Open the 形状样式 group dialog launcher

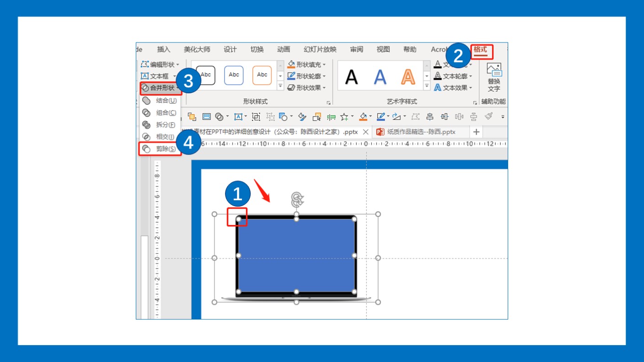pos(329,103)
